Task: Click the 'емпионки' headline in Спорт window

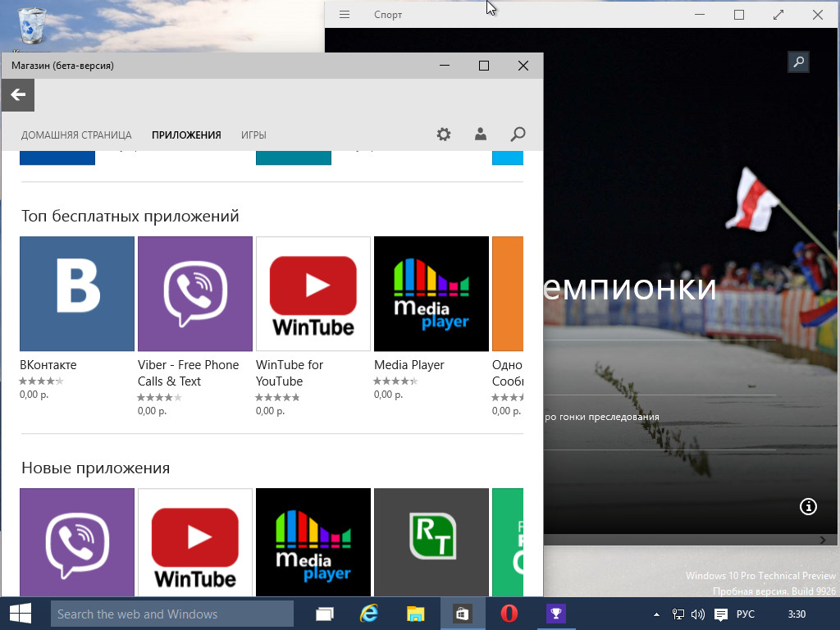Action: (630, 288)
